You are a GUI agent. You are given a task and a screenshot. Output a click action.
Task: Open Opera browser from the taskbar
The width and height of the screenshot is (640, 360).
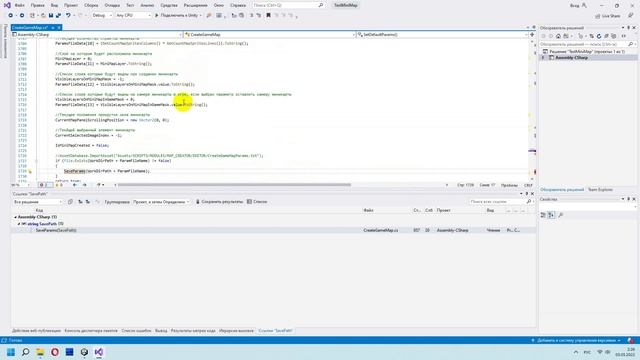pyautogui.click(x=55, y=352)
